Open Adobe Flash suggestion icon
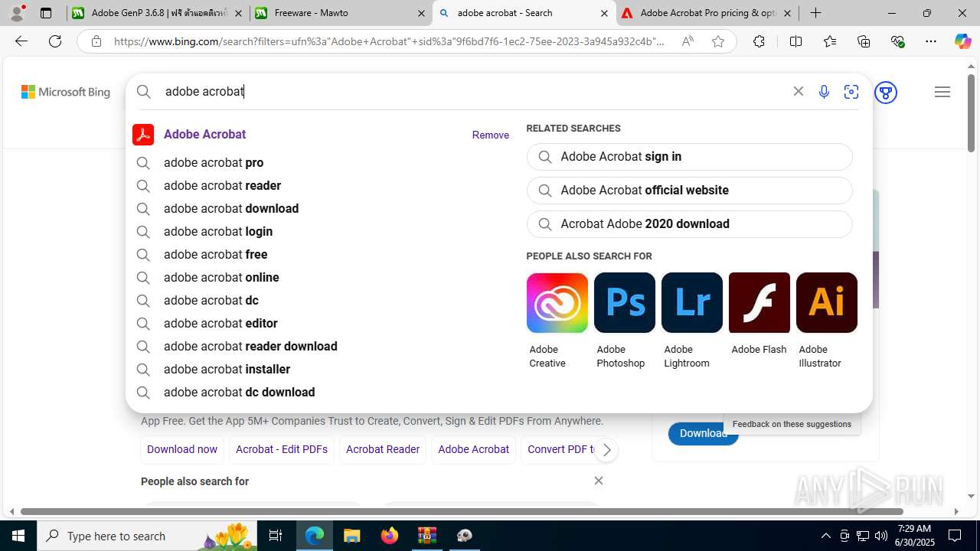 click(x=759, y=302)
